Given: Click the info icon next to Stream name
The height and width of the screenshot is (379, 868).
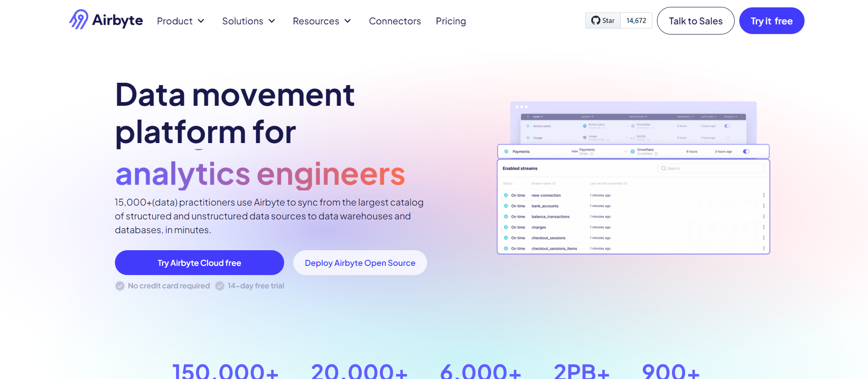Looking at the screenshot, I should tap(554, 184).
